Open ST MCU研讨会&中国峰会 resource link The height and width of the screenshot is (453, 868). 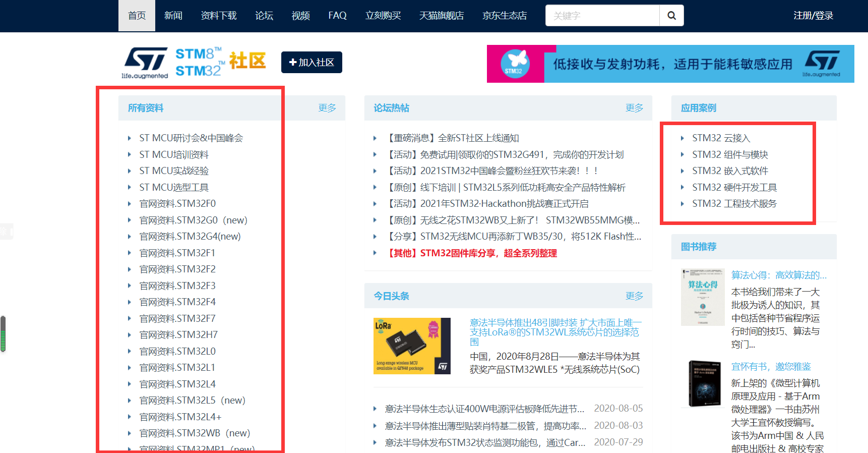[191, 138]
